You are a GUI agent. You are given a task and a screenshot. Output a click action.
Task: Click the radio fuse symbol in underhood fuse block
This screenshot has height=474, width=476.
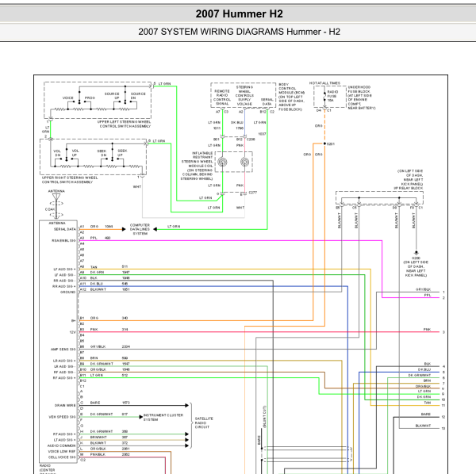pyautogui.click(x=324, y=96)
